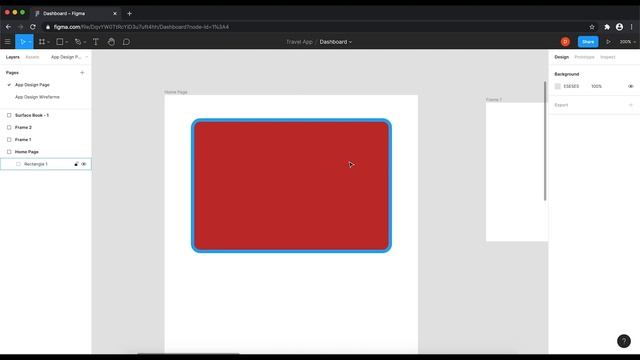Click the Home Page frame label
This screenshot has height=360, width=640.
[x=176, y=92]
